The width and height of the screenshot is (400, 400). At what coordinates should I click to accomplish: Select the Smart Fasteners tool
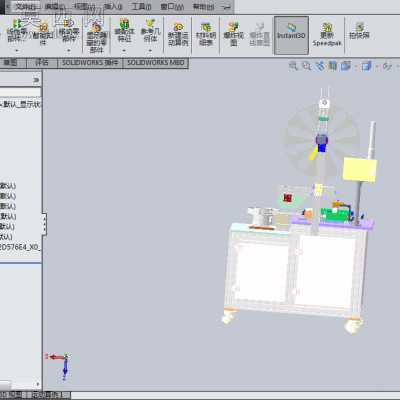click(43, 33)
